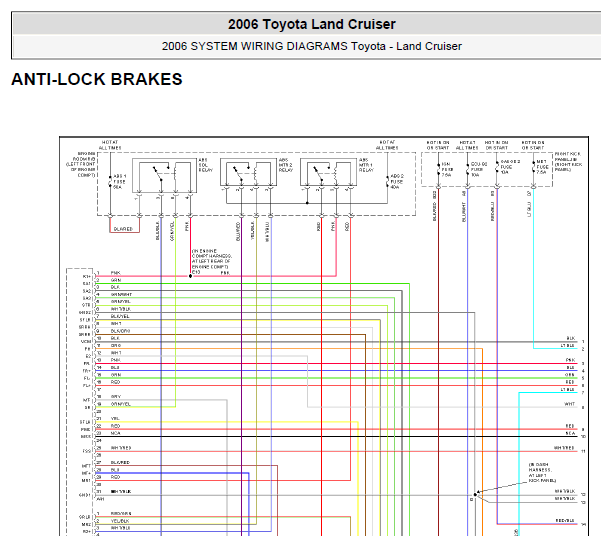Click the 'RIGHT KICK PANEL J/B' label
601x536 pixels.
point(568,161)
